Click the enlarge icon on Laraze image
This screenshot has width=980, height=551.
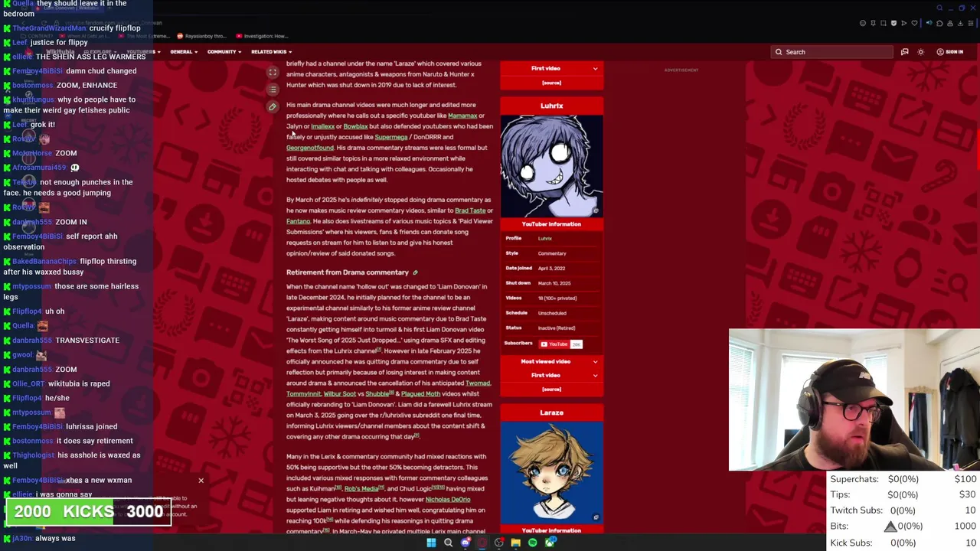(x=596, y=517)
